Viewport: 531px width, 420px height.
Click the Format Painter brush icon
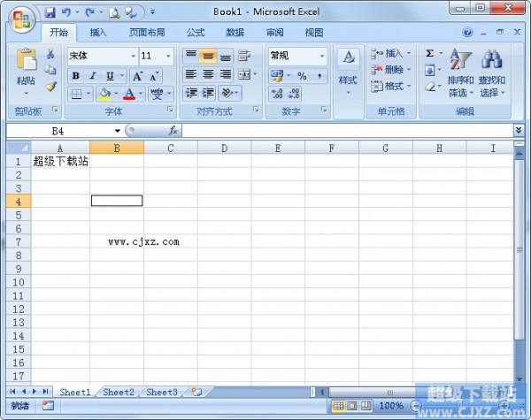pyautogui.click(x=50, y=86)
